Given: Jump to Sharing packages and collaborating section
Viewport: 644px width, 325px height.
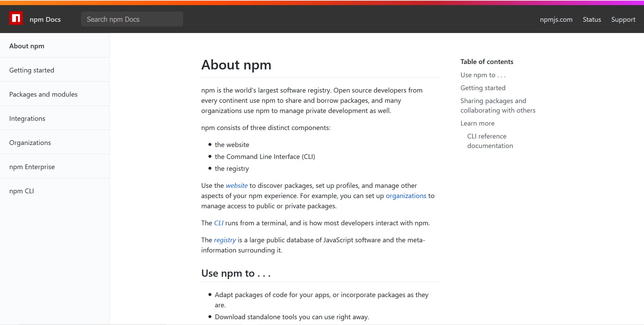Looking at the screenshot, I should (498, 105).
